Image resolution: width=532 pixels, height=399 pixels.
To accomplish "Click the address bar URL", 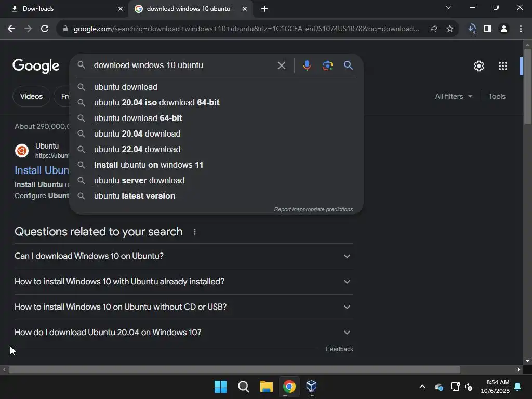I will pyautogui.click(x=246, y=29).
